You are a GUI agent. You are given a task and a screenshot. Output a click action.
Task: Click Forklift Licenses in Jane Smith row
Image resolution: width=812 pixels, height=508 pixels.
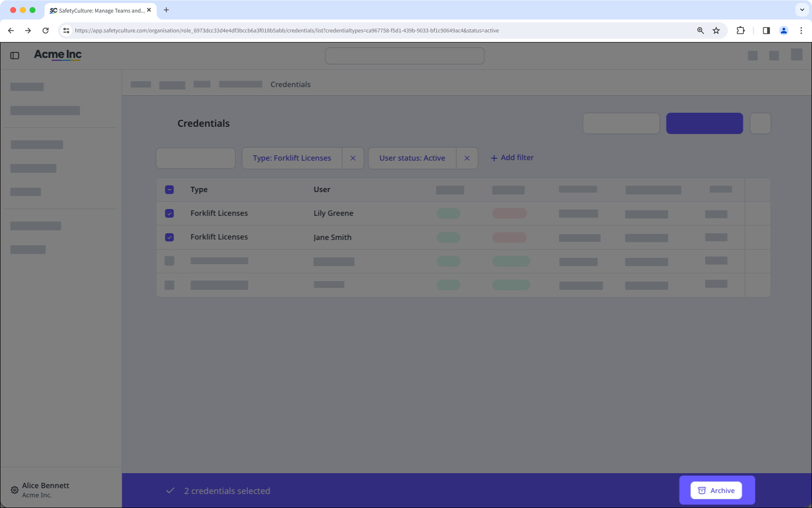pyautogui.click(x=219, y=237)
